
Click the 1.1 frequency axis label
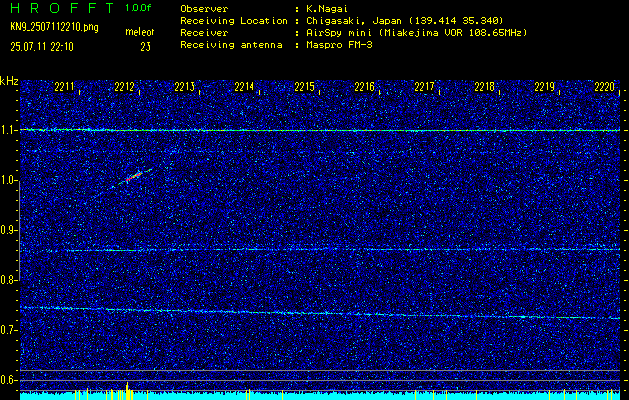coord(7,130)
